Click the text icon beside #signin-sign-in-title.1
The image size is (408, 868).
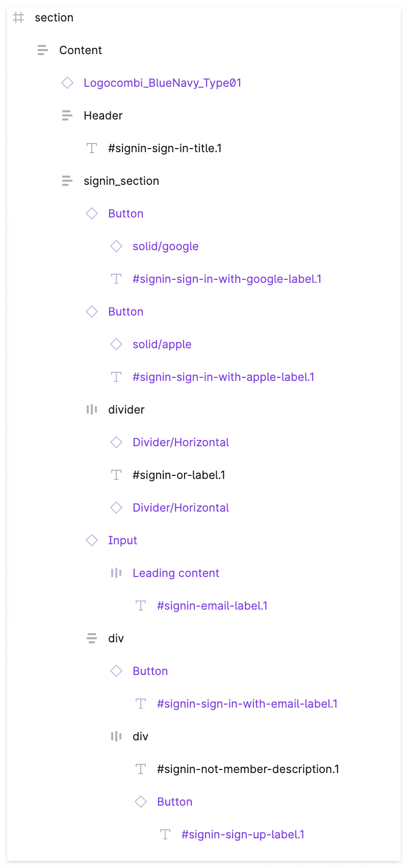91,148
